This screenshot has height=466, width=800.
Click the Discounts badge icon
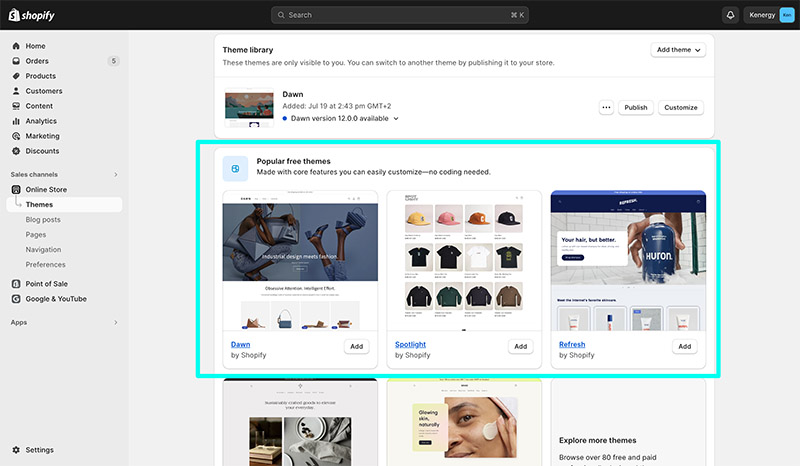16,151
